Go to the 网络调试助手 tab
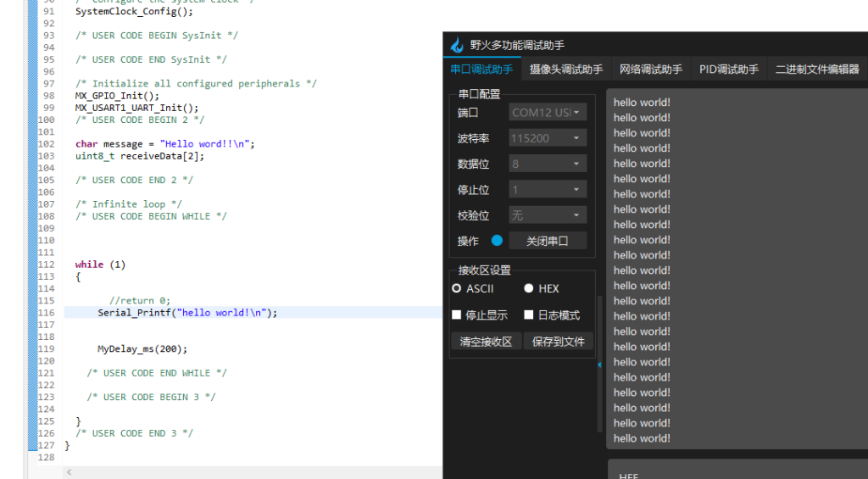This screenshot has width=868, height=479. [650, 70]
